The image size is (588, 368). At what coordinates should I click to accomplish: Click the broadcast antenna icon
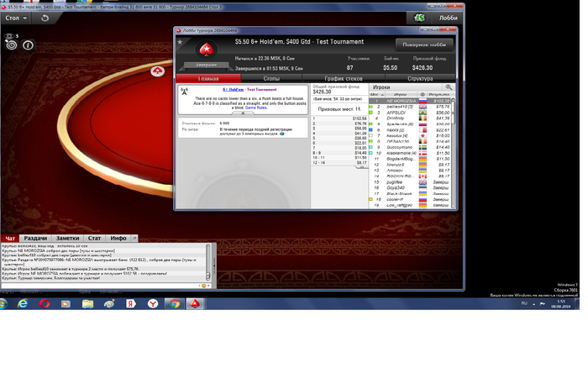(x=184, y=91)
